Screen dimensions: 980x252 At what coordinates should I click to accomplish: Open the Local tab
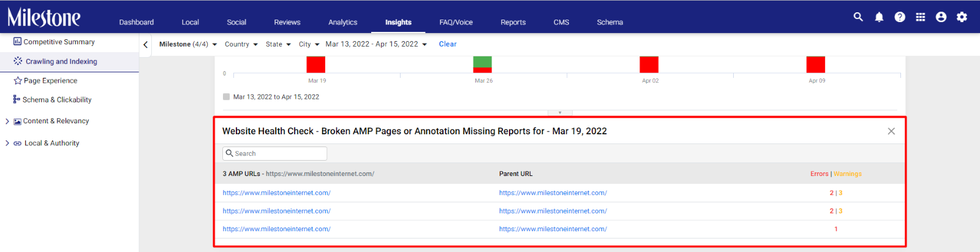click(190, 22)
